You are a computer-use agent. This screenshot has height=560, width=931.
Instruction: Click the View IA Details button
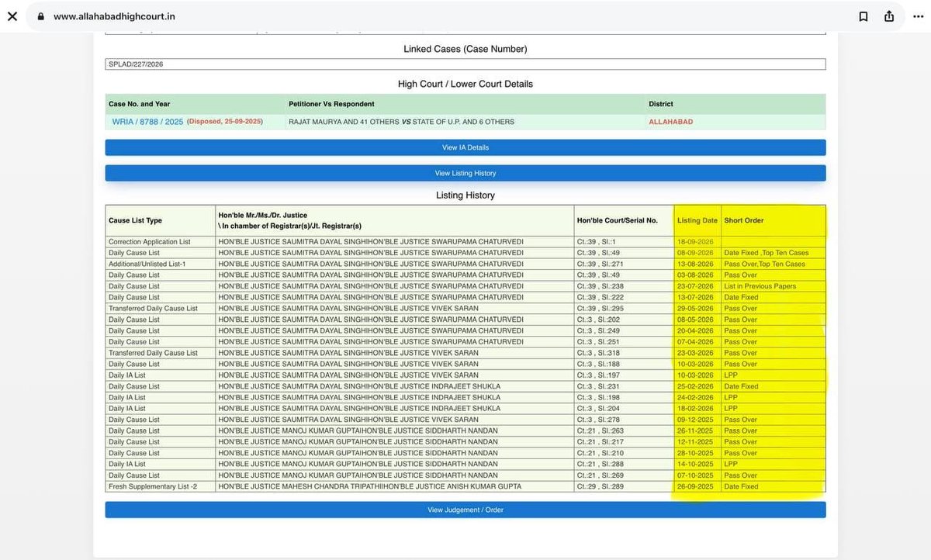coord(465,147)
